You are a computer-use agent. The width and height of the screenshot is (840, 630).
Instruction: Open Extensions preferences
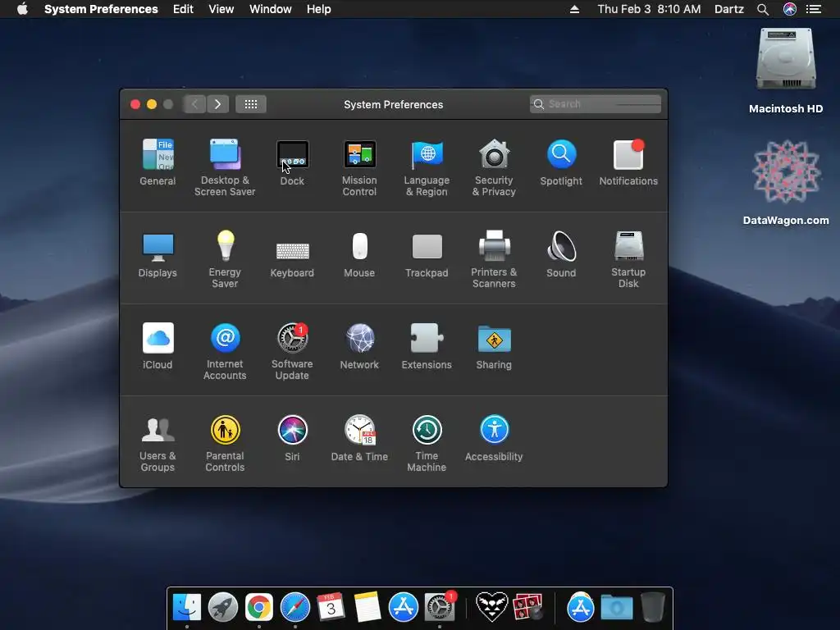pyautogui.click(x=427, y=346)
